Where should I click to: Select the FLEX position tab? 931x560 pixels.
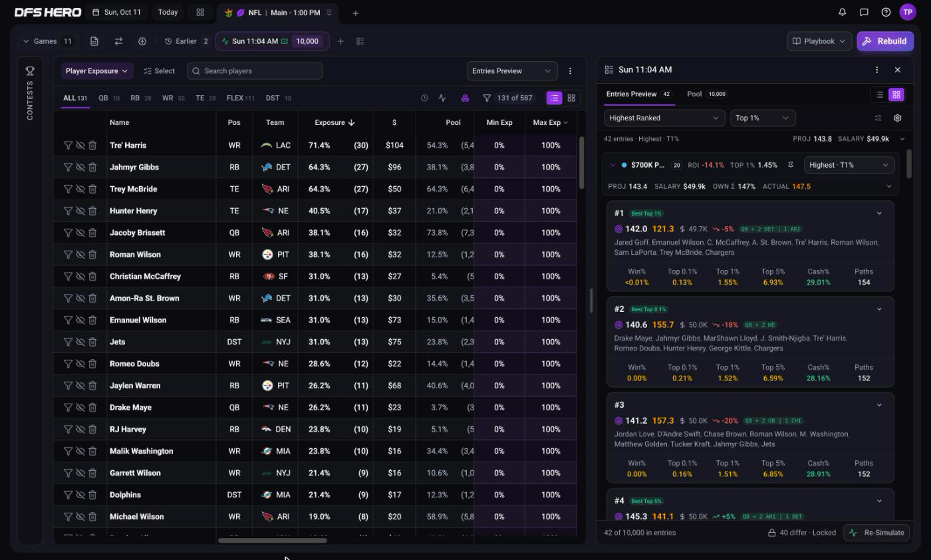coord(240,98)
